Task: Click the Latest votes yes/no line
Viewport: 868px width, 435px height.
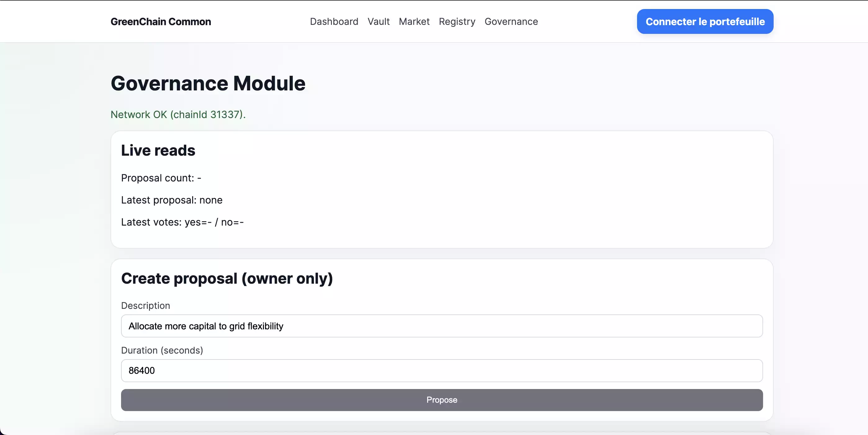Action: 182,222
